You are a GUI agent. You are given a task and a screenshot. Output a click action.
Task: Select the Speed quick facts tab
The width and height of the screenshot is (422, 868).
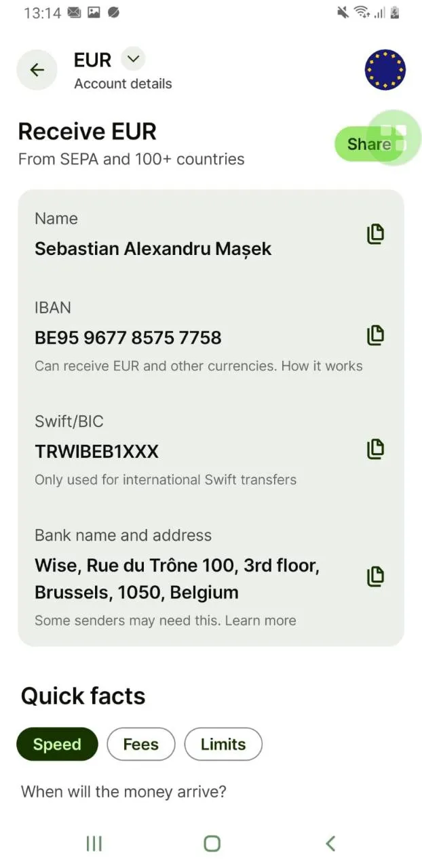coord(57,744)
